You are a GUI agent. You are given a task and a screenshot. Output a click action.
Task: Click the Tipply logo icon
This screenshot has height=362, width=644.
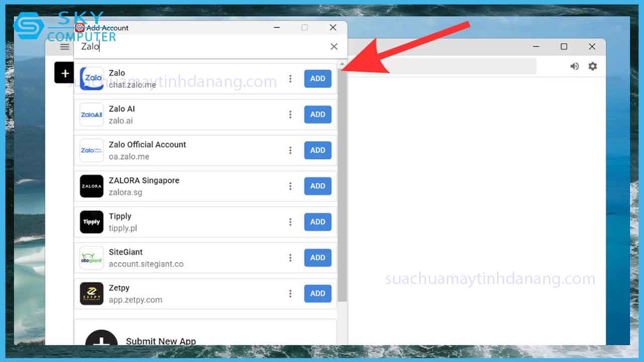(x=92, y=222)
